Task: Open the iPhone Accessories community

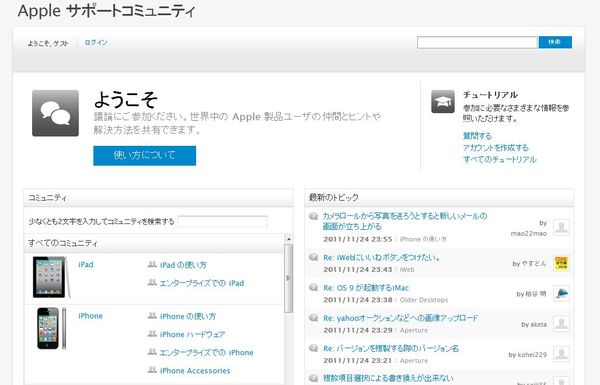Action: coord(195,370)
